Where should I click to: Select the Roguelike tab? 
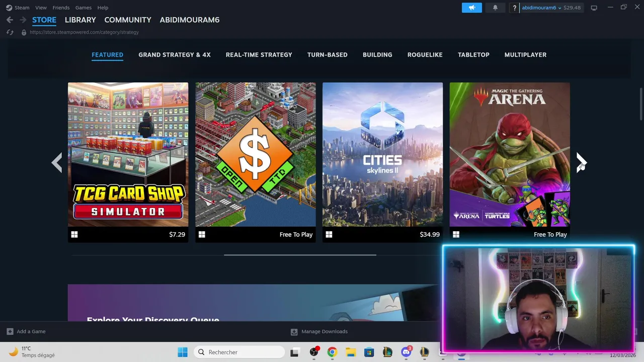tap(425, 55)
